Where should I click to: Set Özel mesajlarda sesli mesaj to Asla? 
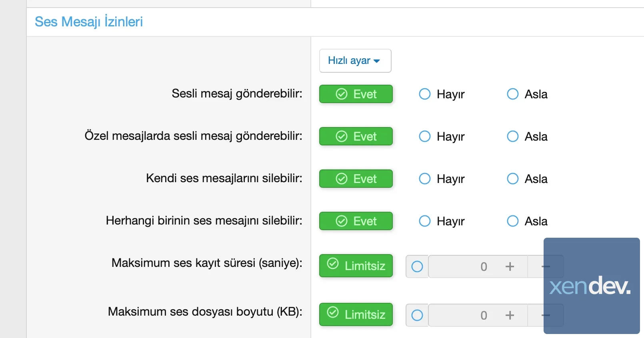pos(513,136)
